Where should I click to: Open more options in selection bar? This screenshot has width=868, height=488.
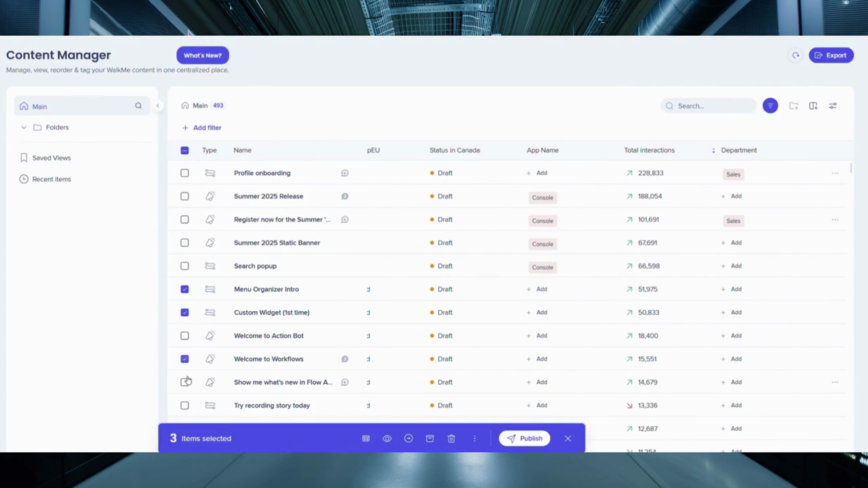pos(475,439)
